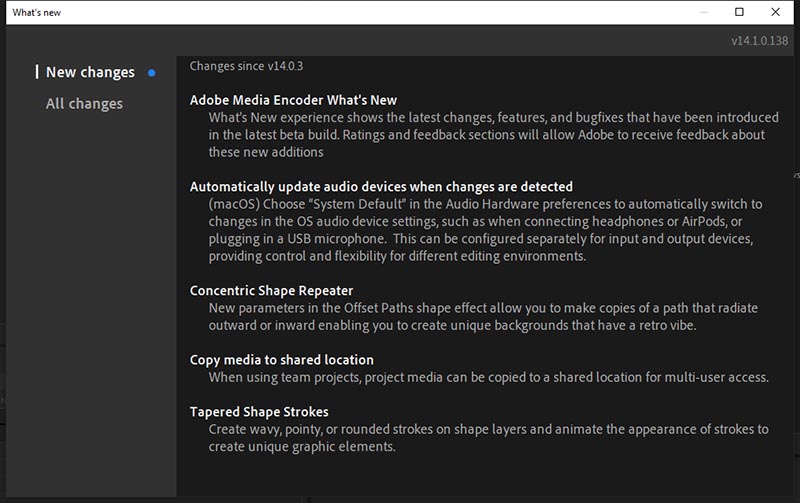Click the Adobe Media Encoder What's New heading

click(x=293, y=100)
